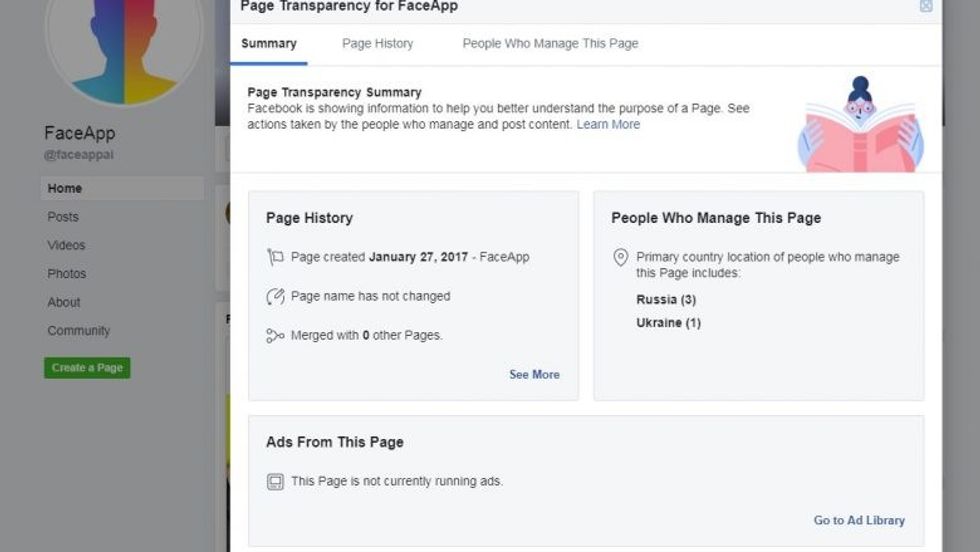Viewport: 980px width, 552px height.
Task: Click the merged pages icon
Action: tap(275, 336)
